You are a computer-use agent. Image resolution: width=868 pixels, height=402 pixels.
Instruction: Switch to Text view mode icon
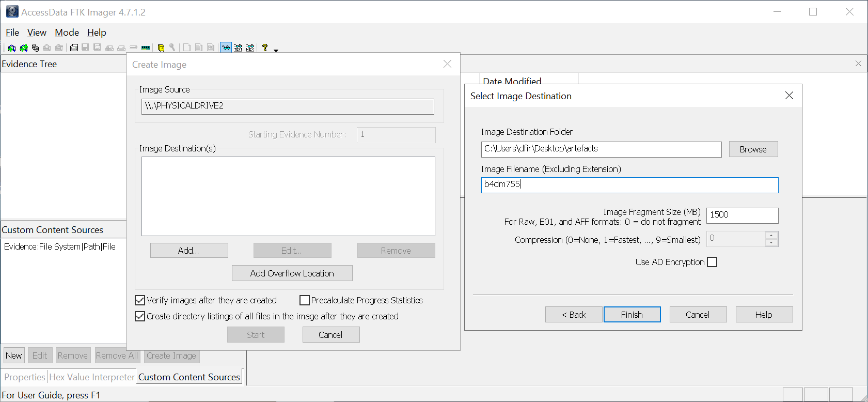coord(238,48)
